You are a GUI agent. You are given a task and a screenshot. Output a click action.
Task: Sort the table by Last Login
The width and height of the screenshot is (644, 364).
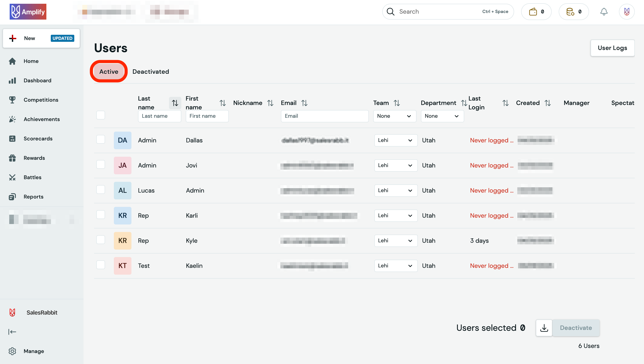(506, 103)
